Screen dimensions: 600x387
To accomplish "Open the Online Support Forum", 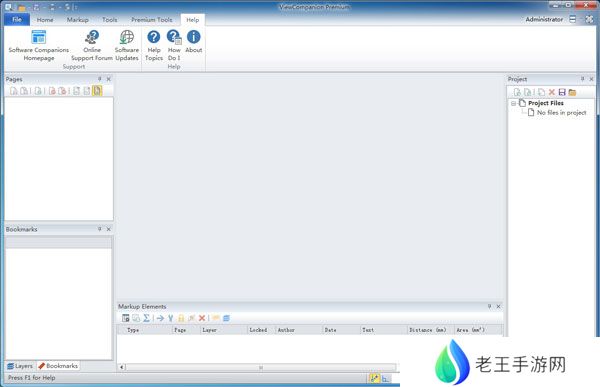I will (92, 46).
